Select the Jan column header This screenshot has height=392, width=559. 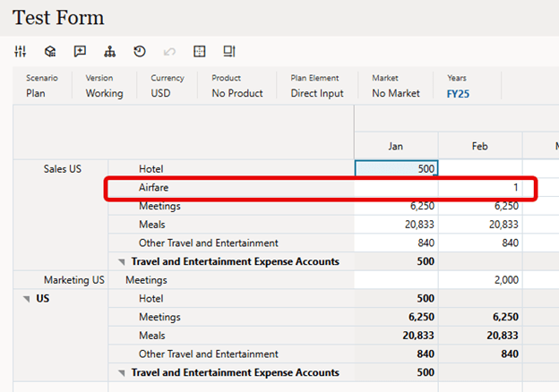(396, 146)
